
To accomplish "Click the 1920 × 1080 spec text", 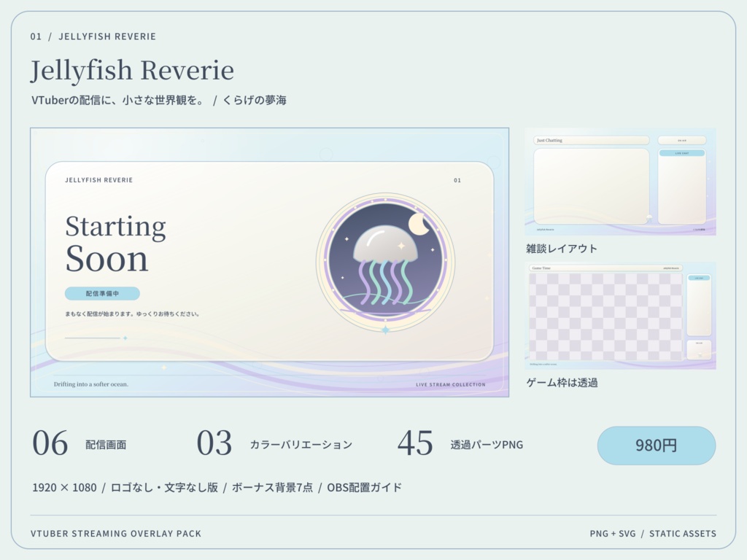I will 64,488.
